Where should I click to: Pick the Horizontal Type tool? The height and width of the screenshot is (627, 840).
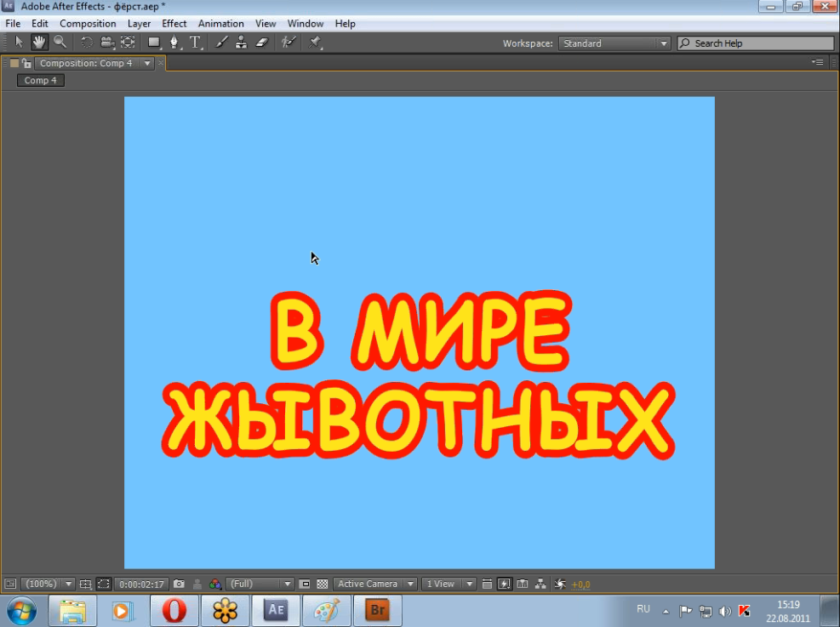coord(196,42)
